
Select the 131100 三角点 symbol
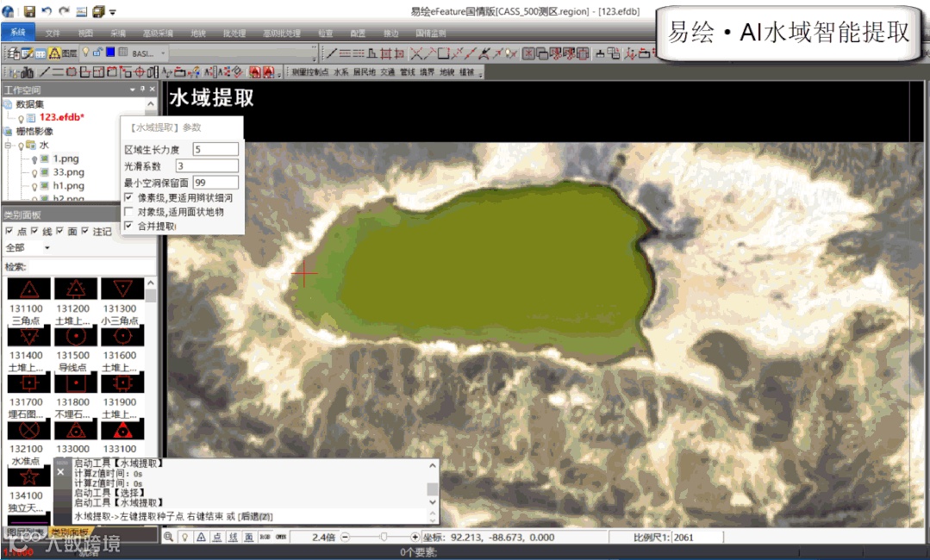coord(28,289)
